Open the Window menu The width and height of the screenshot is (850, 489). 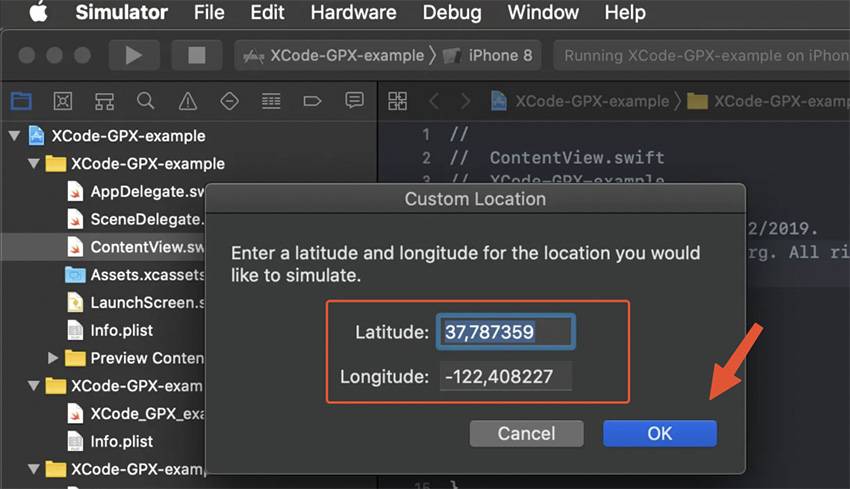coord(543,12)
